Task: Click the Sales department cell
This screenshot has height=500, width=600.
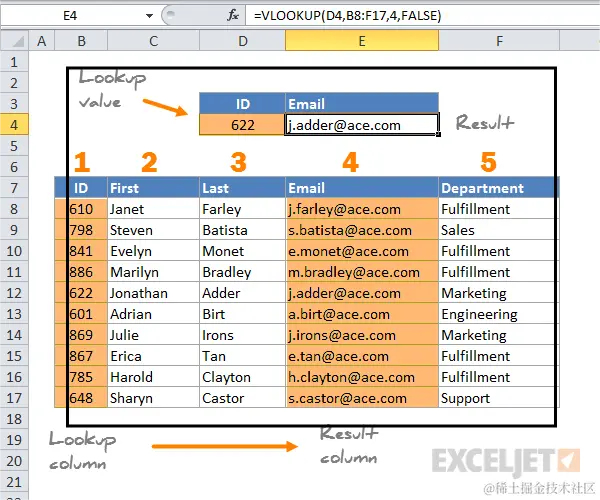Action: [x=499, y=230]
